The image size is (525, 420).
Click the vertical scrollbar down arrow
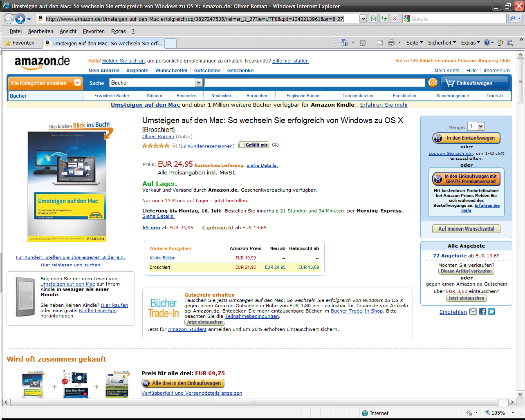click(521, 394)
